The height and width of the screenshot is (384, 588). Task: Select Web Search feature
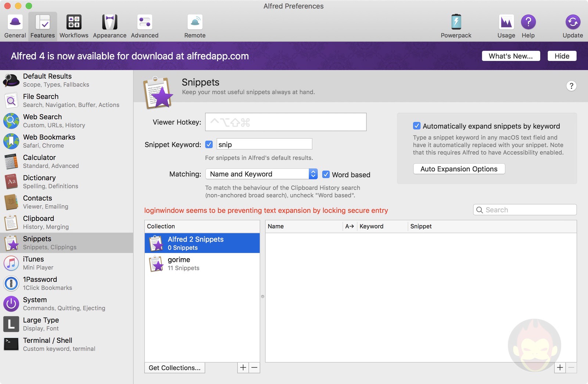67,121
